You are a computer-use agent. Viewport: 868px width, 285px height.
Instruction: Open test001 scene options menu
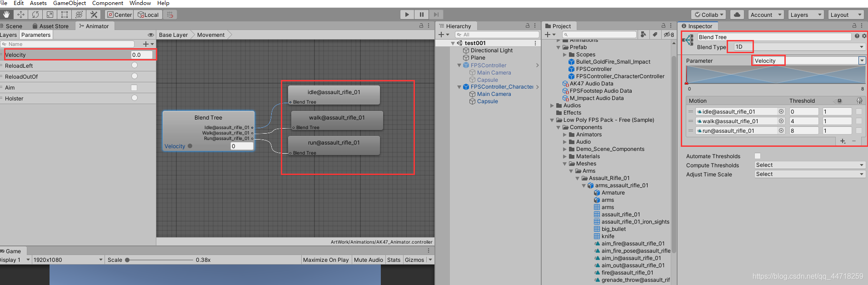click(535, 43)
